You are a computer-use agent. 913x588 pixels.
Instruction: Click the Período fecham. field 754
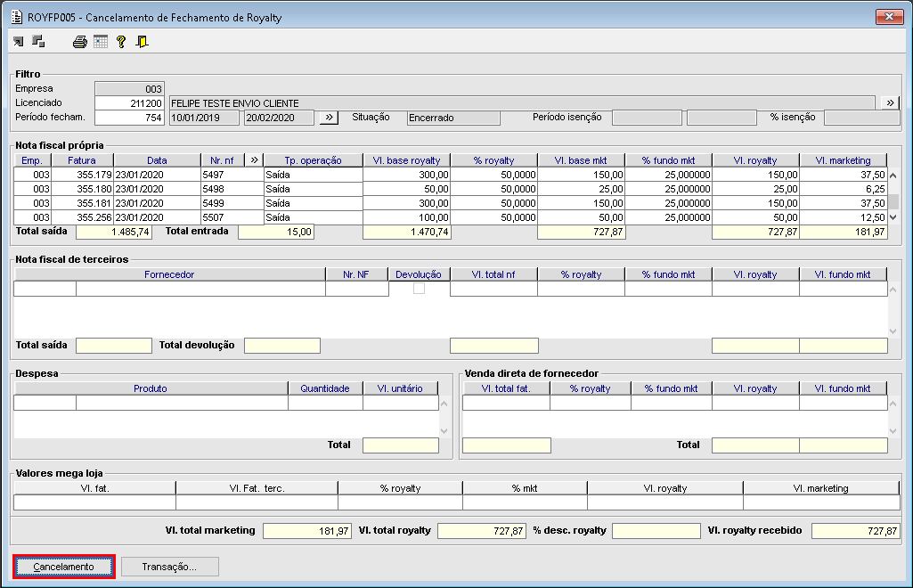tap(129, 118)
